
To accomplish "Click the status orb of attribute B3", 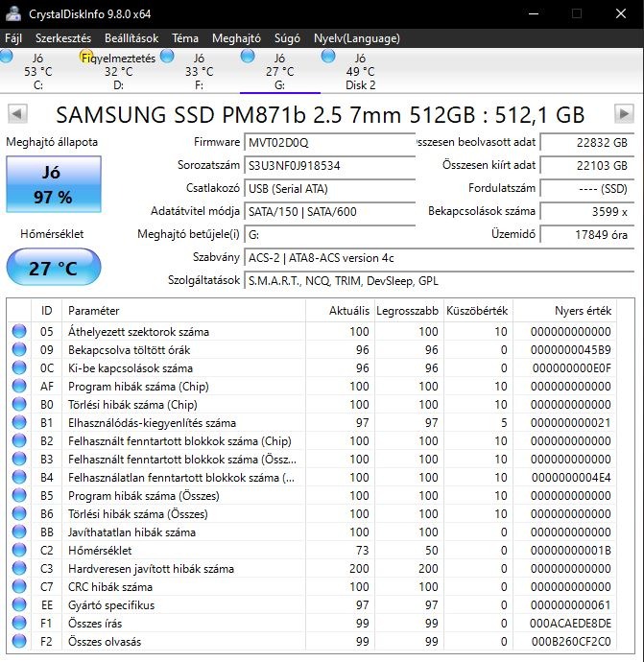I will tap(19, 459).
